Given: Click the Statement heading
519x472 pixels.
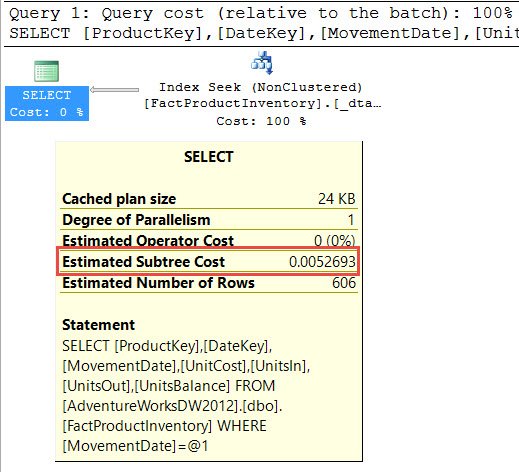Looking at the screenshot, I should (99, 325).
